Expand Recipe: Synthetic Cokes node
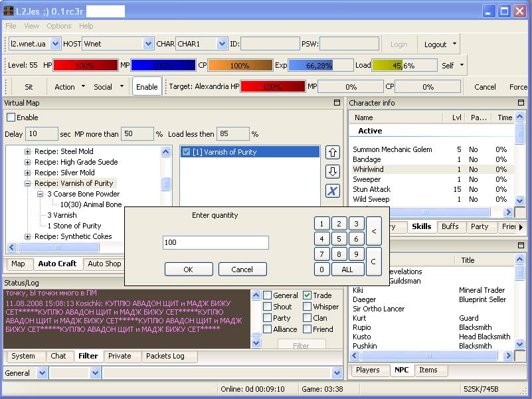Image resolution: width=532 pixels, height=399 pixels. coord(27,236)
